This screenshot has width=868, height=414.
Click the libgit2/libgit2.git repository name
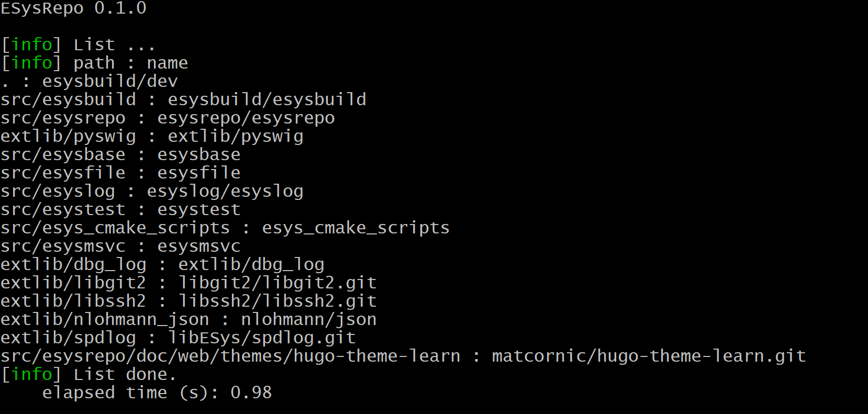tap(277, 283)
